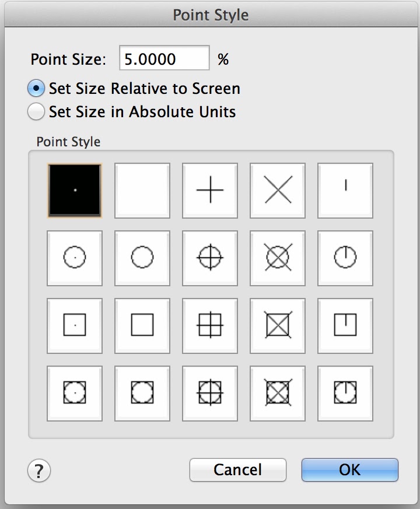
Task: Open help with the question mark button
Action: click(x=39, y=469)
